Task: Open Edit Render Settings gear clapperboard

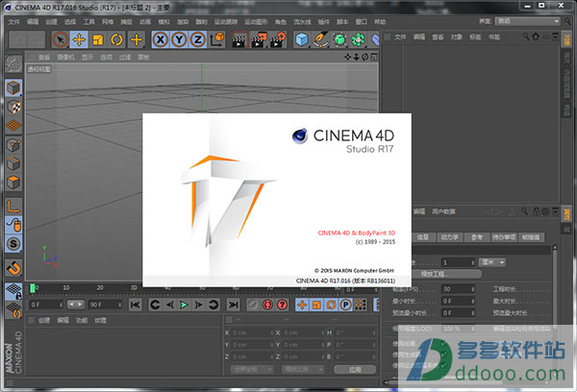Action: (278, 39)
